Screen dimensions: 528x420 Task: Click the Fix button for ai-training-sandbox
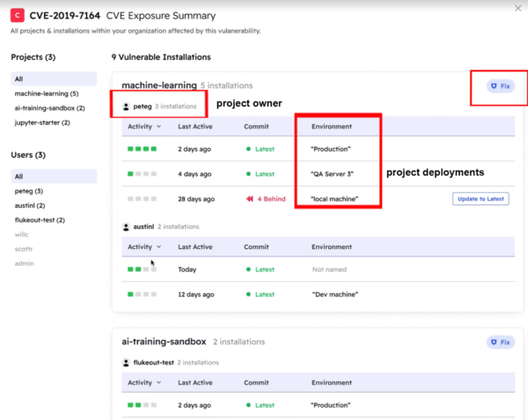(x=500, y=343)
